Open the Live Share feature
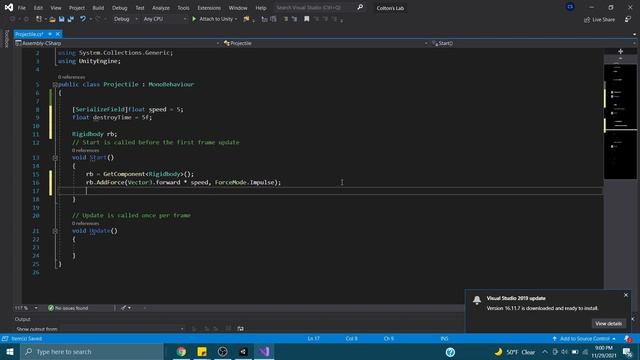Viewport: 640px width, 360px height. [x=600, y=20]
